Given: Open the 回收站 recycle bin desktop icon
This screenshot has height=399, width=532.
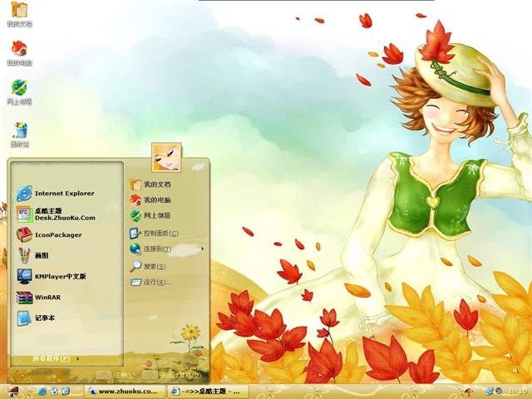Looking at the screenshot, I should tap(20, 135).
